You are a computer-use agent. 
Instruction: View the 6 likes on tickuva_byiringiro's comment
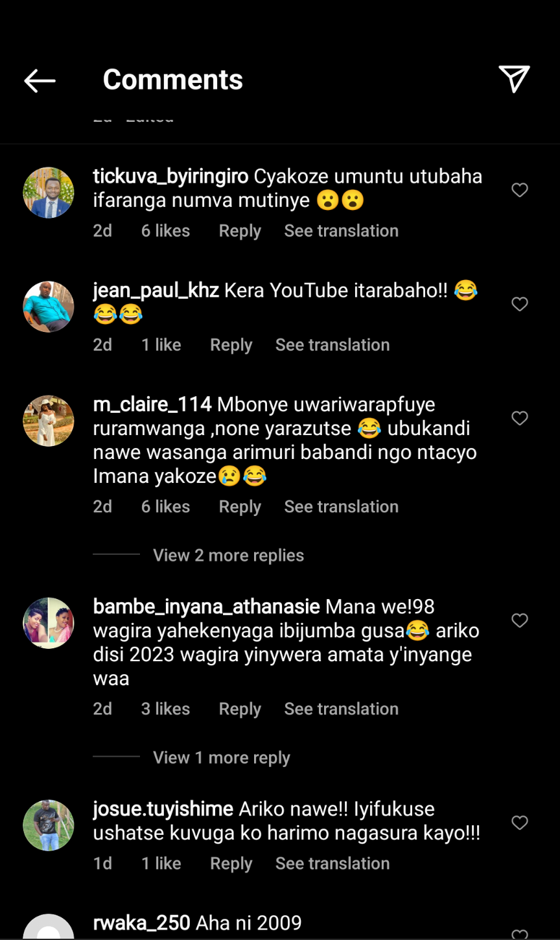(x=165, y=231)
